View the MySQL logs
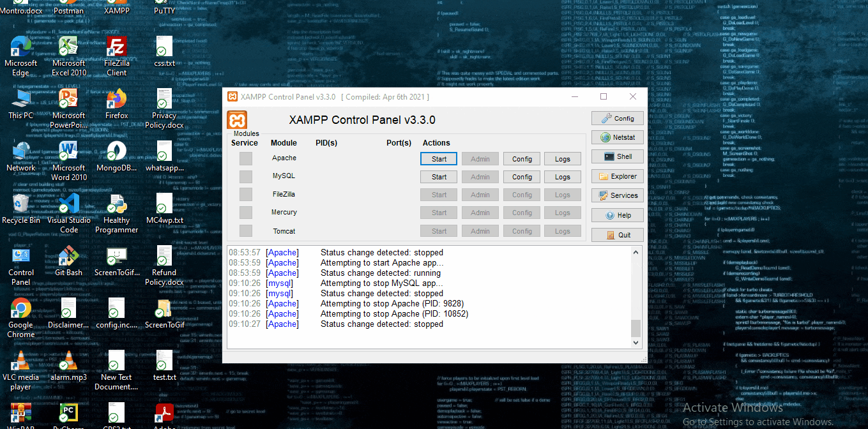This screenshot has width=868, height=429. click(x=562, y=176)
